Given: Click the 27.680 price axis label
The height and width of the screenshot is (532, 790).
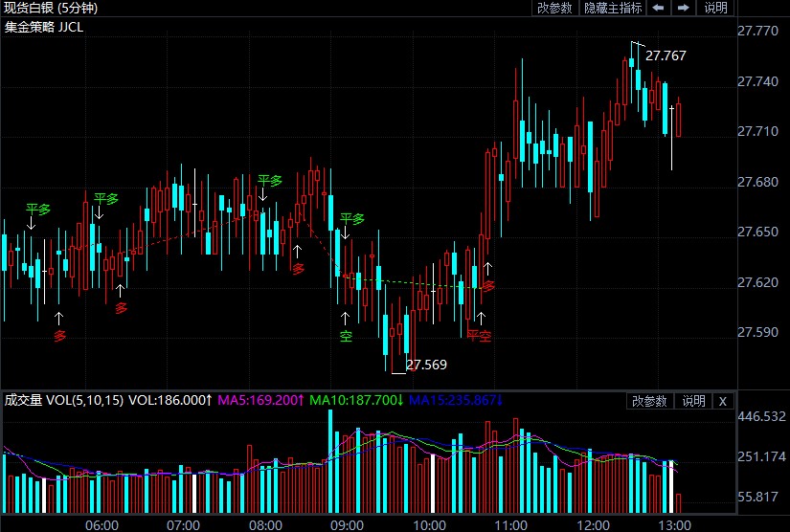Looking at the screenshot, I should pyautogui.click(x=757, y=182).
